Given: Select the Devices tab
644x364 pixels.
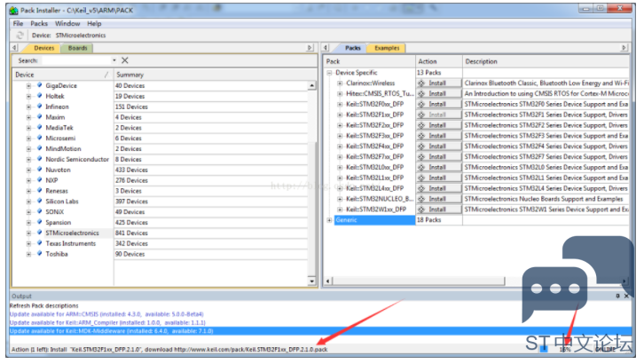Looking at the screenshot, I should 44,48.
